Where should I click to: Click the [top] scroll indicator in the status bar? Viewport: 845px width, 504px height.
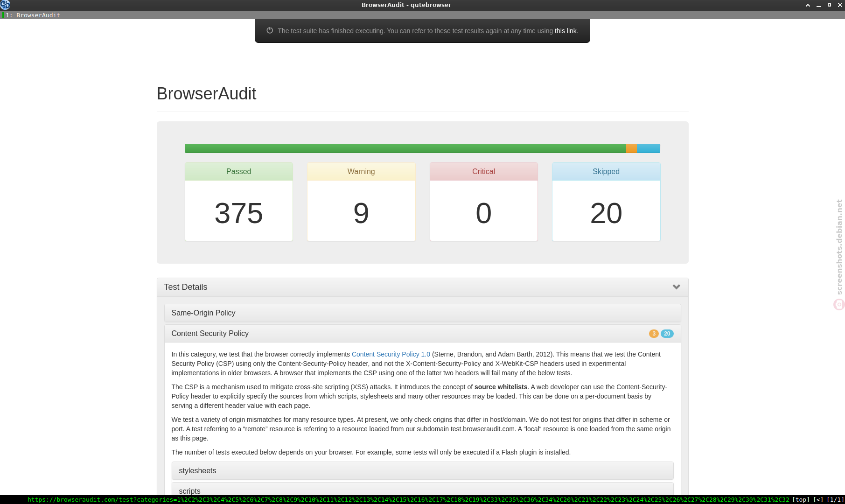click(801, 500)
